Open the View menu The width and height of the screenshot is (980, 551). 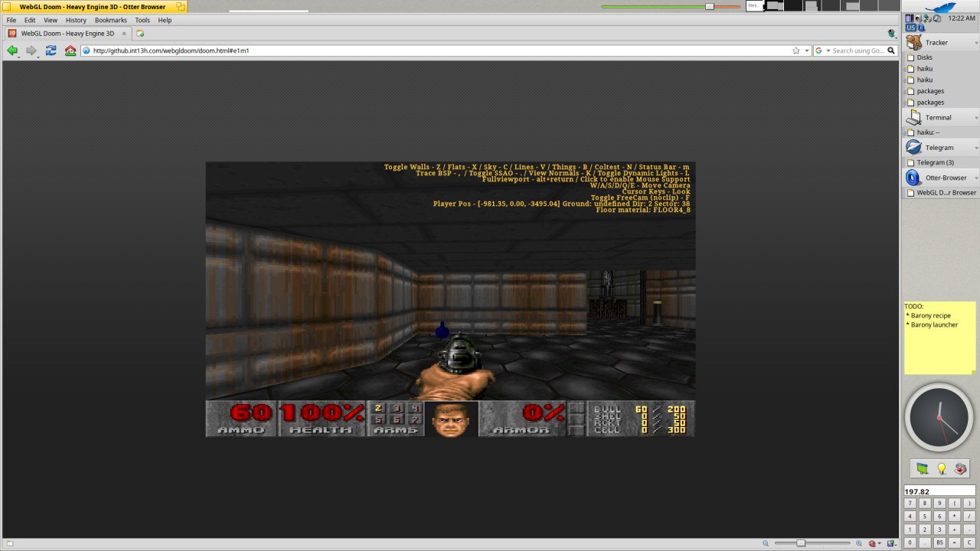pos(51,20)
